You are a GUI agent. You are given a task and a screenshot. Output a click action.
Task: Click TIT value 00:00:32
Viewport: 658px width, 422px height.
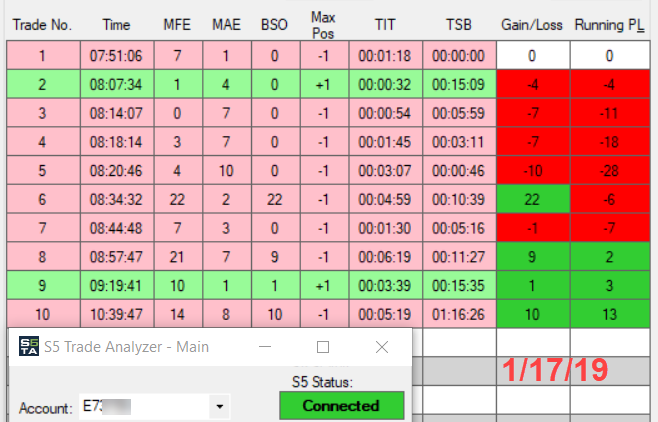(386, 84)
